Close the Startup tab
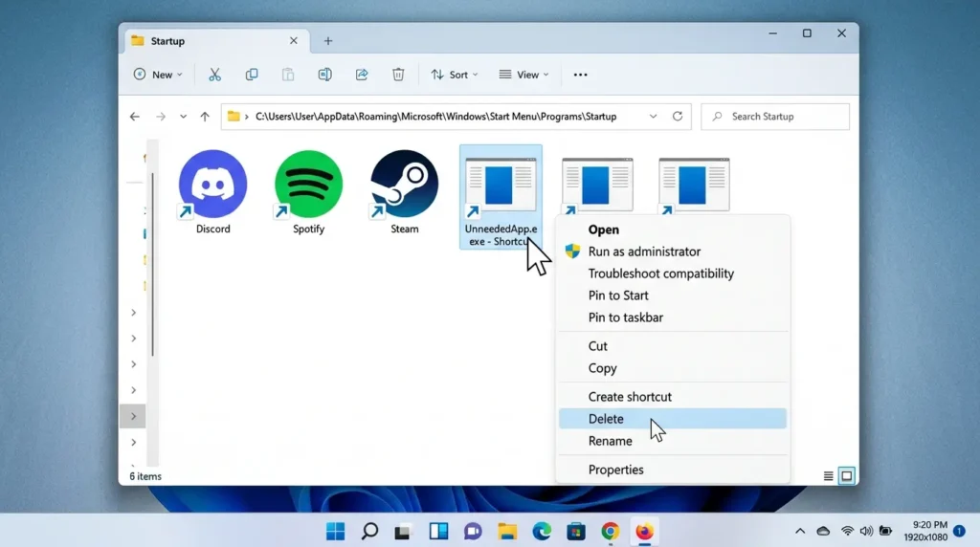 [x=293, y=40]
